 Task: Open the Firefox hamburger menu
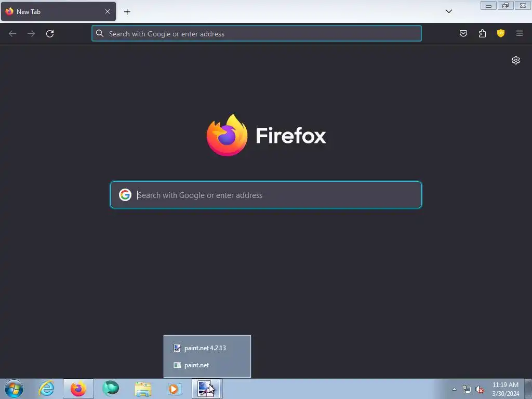point(520,33)
